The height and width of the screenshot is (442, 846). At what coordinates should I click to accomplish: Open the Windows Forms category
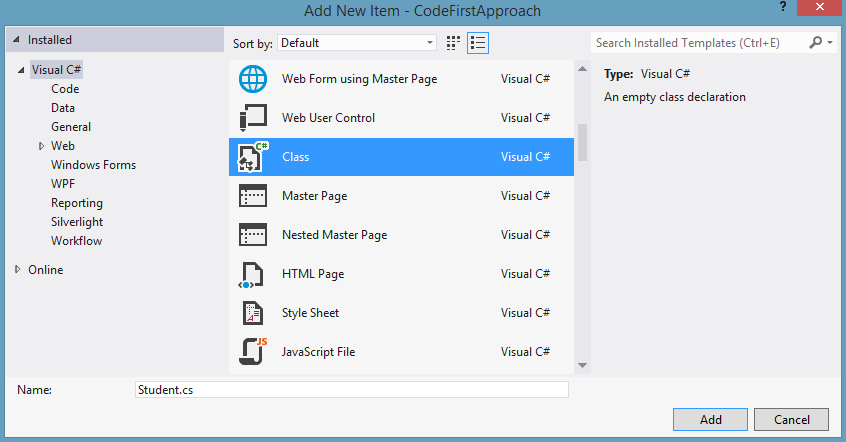(93, 165)
